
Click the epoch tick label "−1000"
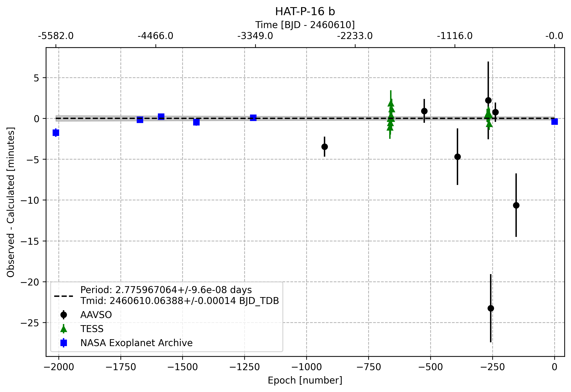click(x=306, y=367)
